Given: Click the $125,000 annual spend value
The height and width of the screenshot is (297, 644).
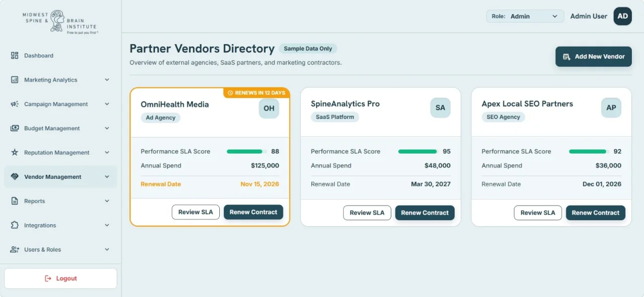Looking at the screenshot, I should [265, 165].
